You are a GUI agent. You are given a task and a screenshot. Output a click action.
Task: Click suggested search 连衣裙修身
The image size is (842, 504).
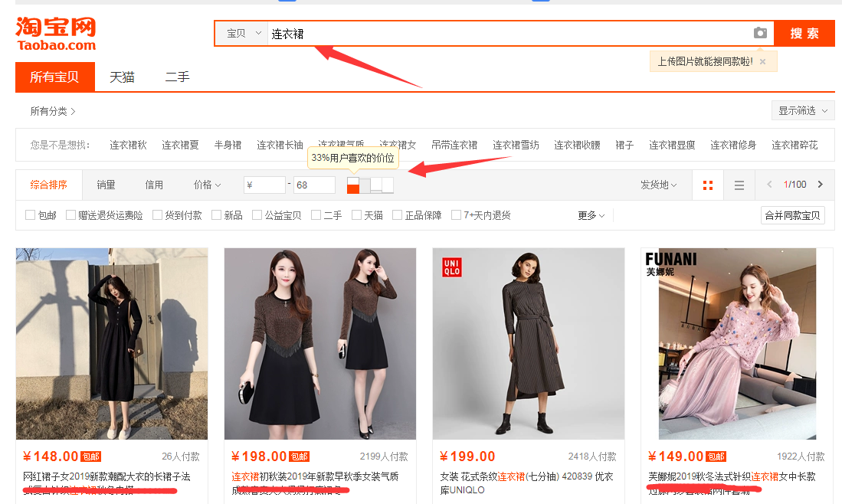(x=733, y=145)
